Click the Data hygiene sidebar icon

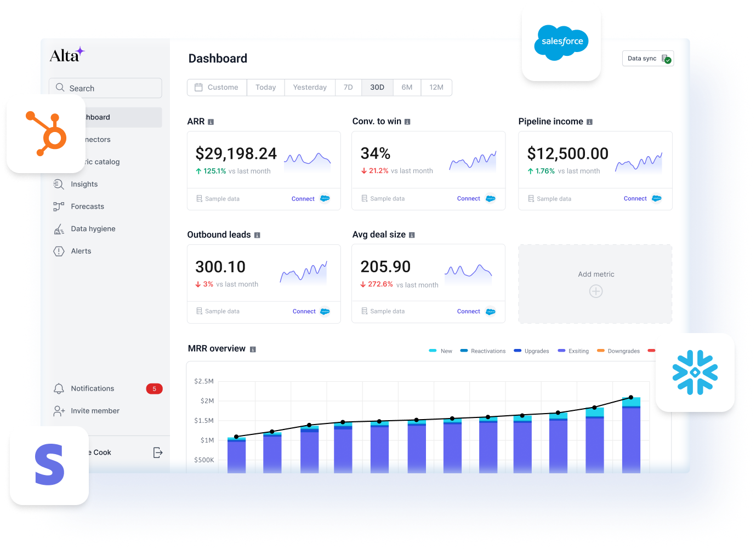59,229
